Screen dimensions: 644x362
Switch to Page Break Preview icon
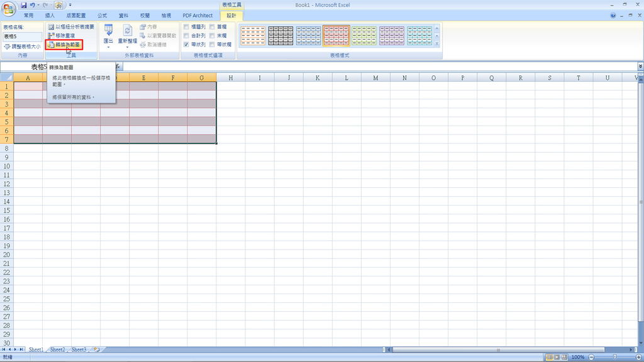(564, 357)
